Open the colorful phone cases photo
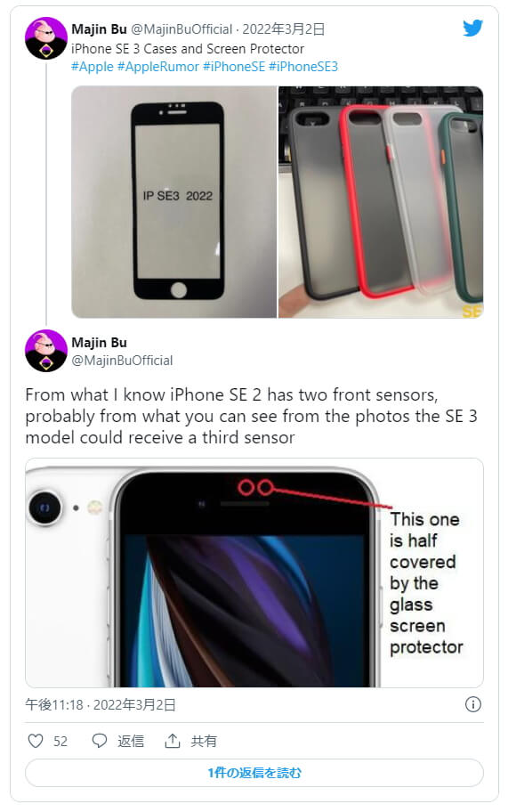 coord(381,201)
